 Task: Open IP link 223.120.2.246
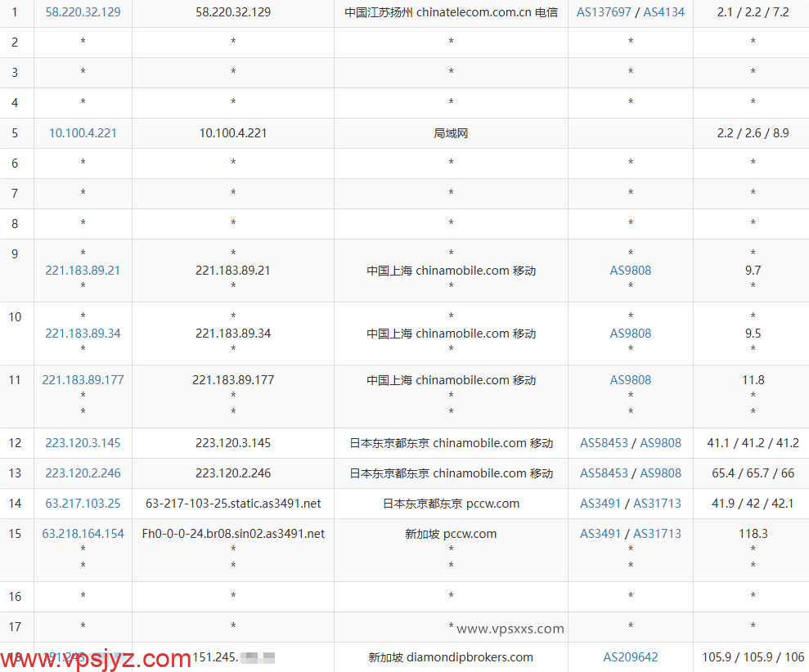83,473
